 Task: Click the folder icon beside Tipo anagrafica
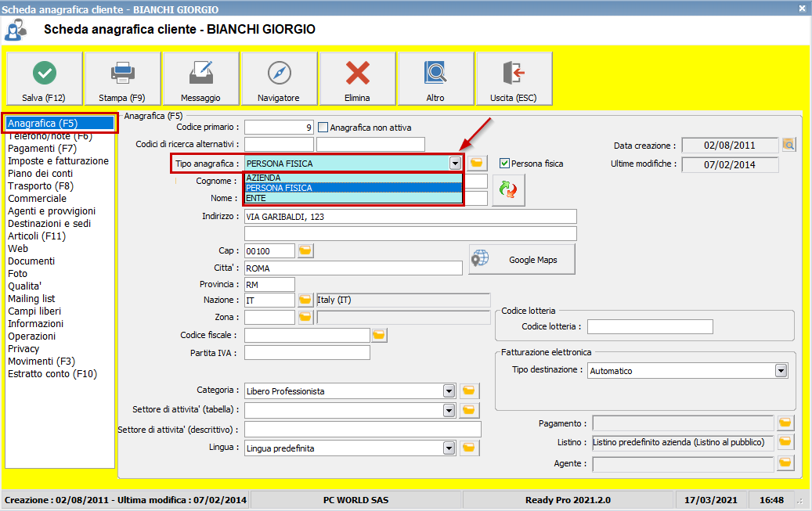pyautogui.click(x=476, y=163)
